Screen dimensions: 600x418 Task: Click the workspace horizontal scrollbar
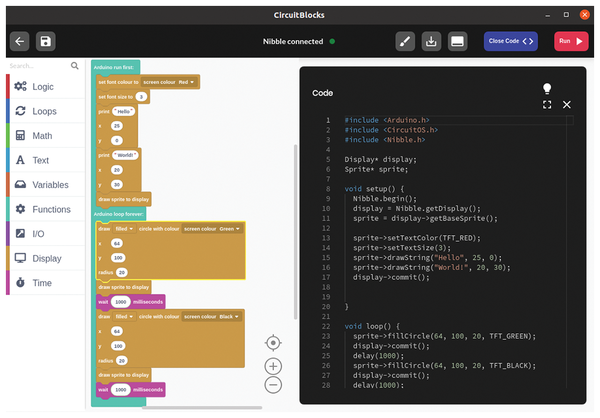202,408
